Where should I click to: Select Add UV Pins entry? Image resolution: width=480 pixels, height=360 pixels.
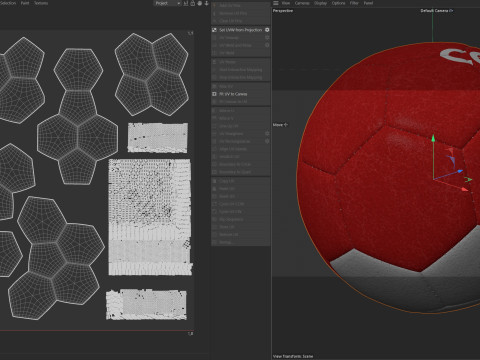pyautogui.click(x=230, y=5)
